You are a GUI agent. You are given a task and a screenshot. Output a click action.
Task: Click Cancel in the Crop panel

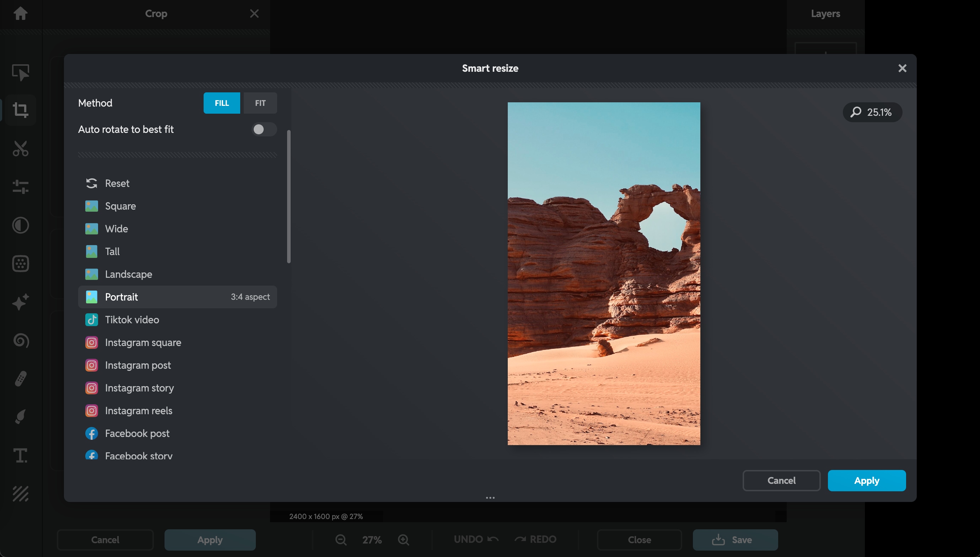coord(105,540)
